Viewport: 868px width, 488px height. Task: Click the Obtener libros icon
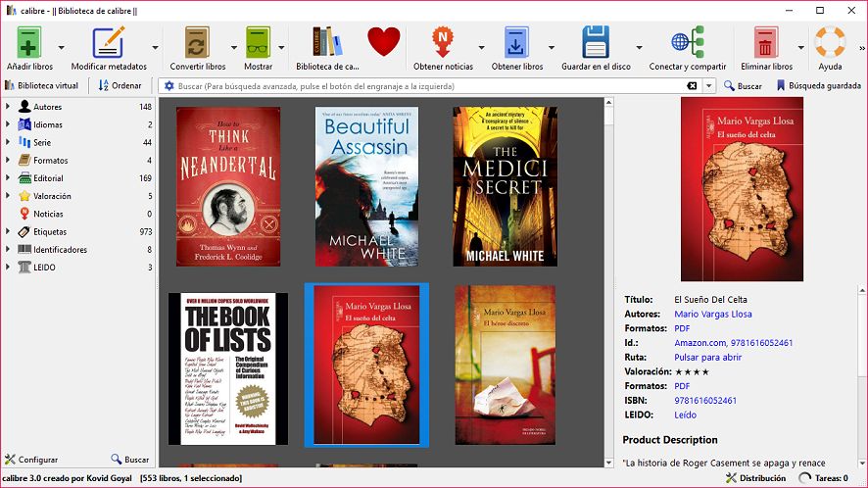(x=516, y=43)
